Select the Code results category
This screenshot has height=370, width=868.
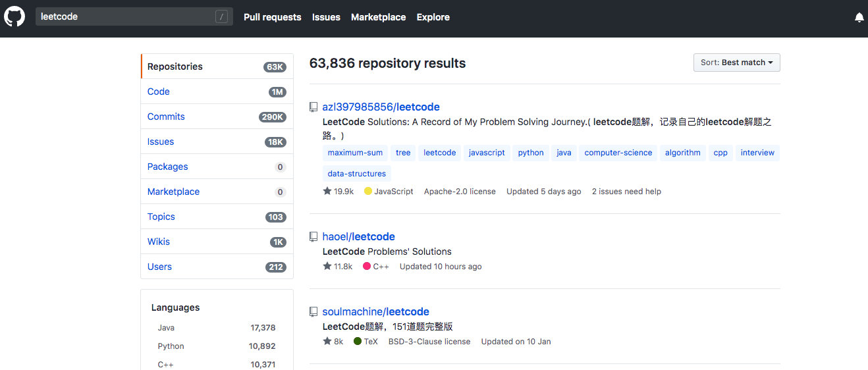click(x=217, y=92)
